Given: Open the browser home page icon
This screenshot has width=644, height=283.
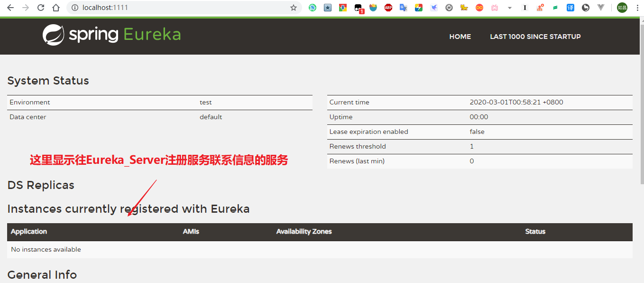Looking at the screenshot, I should [56, 8].
